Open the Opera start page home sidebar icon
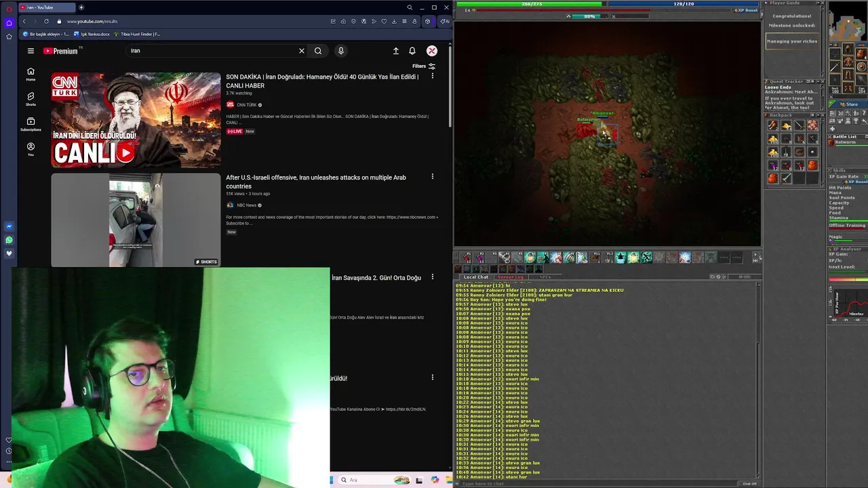Image resolution: width=868 pixels, height=488 pixels. (9, 22)
